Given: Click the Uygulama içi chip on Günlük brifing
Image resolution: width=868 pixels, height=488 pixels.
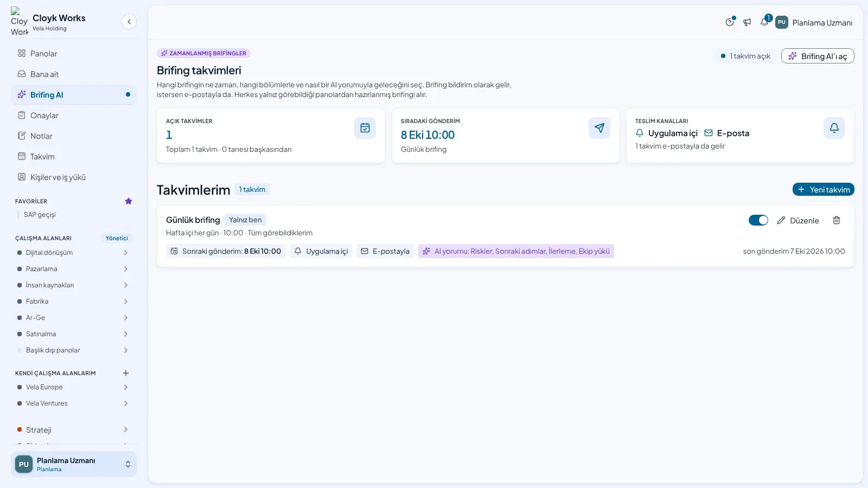Looking at the screenshot, I should (321, 251).
